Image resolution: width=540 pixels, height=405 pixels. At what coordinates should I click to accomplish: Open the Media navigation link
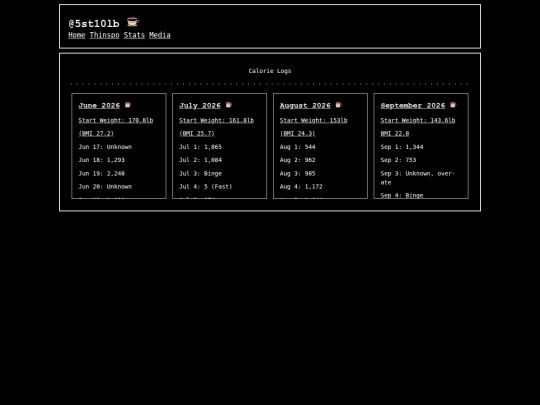pyautogui.click(x=160, y=35)
